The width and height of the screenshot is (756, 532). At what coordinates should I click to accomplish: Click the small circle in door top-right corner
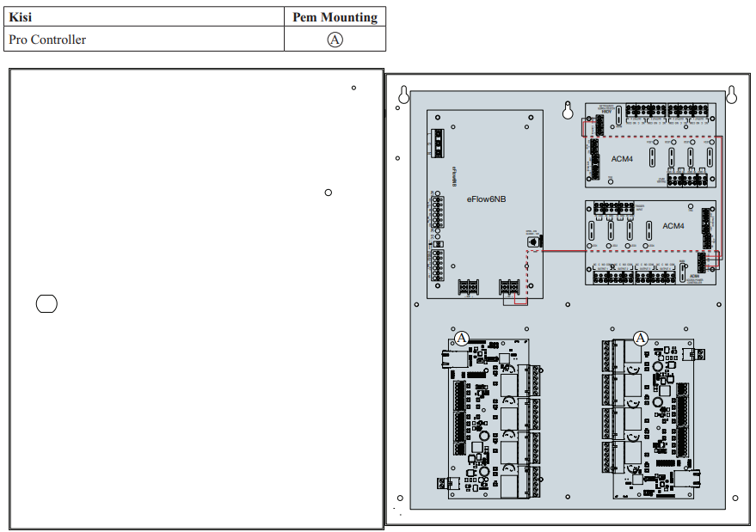[x=353, y=88]
